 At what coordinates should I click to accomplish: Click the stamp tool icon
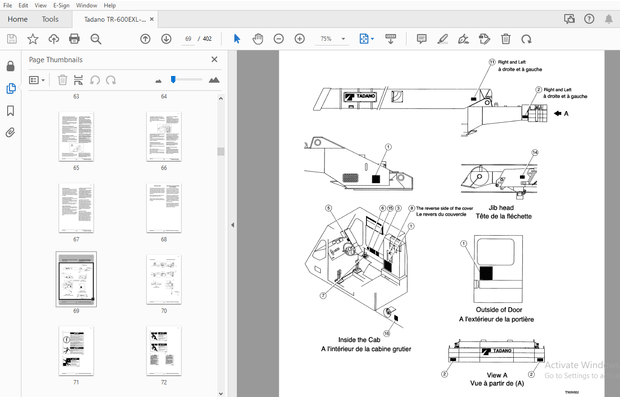(484, 39)
